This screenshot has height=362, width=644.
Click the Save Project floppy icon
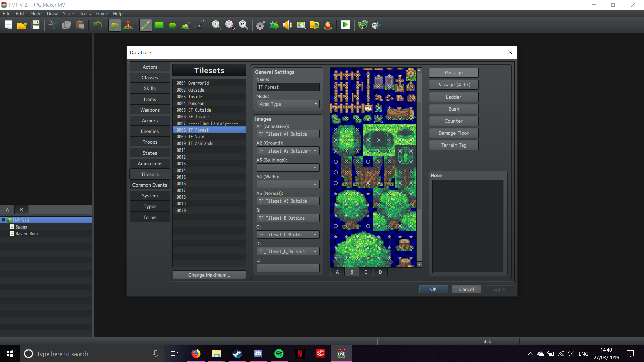pyautogui.click(x=36, y=25)
